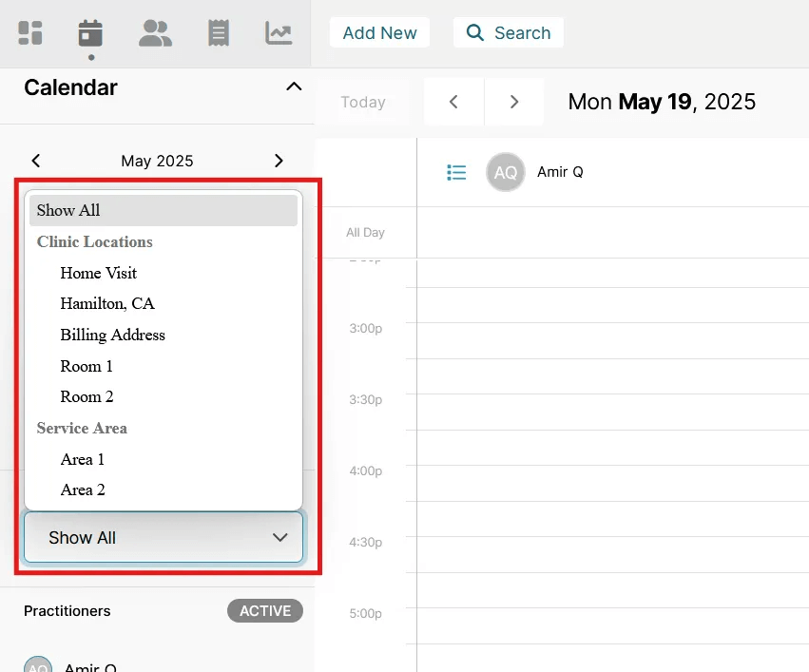
Task: Open the dashboard icon in top navigation
Action: click(x=29, y=33)
